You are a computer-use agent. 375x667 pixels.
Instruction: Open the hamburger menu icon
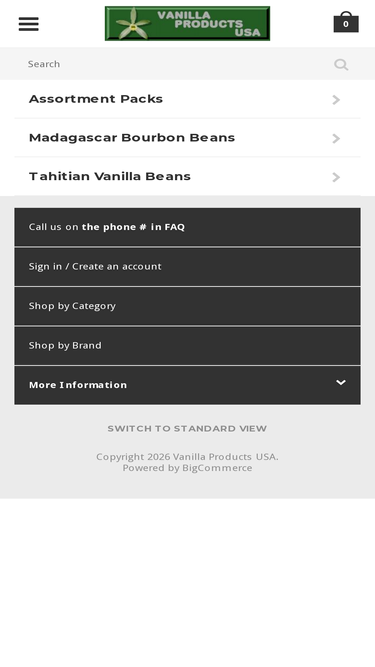coord(28,24)
